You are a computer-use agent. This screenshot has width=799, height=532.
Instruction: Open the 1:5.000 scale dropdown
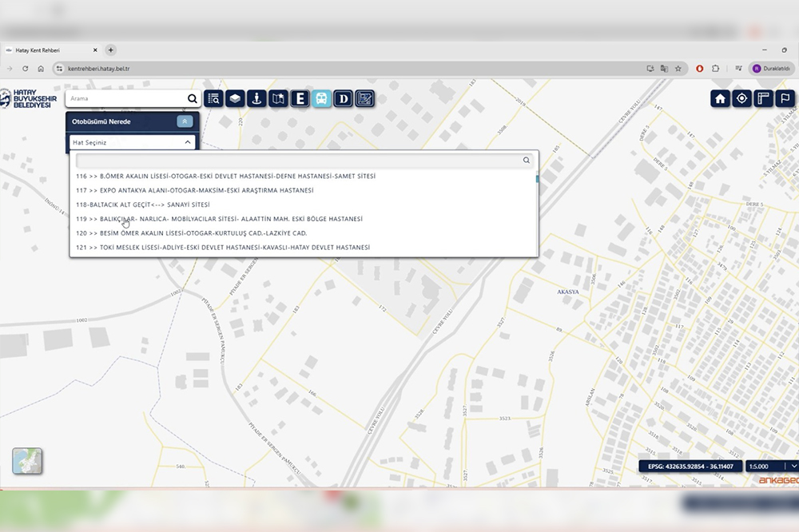click(x=771, y=466)
